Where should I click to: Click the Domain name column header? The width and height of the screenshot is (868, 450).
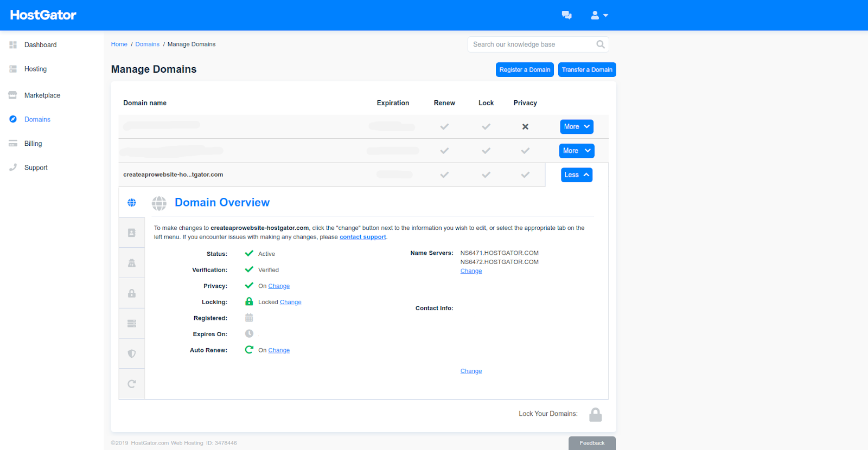pyautogui.click(x=145, y=103)
